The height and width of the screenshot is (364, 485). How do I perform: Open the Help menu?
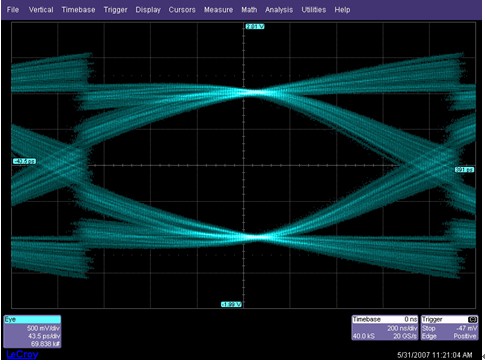click(342, 10)
